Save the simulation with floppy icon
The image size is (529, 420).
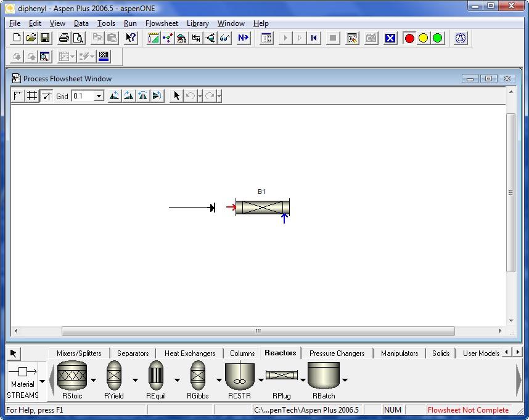click(45, 38)
